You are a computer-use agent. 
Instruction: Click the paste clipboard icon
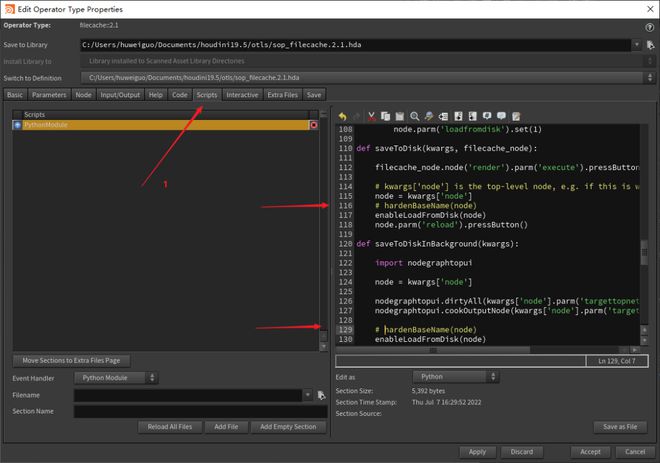pos(400,116)
